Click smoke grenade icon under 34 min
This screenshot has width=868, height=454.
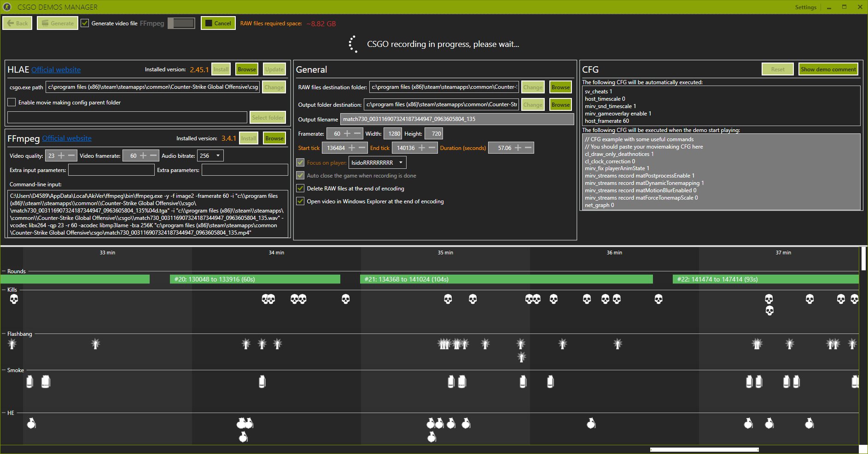tap(262, 381)
